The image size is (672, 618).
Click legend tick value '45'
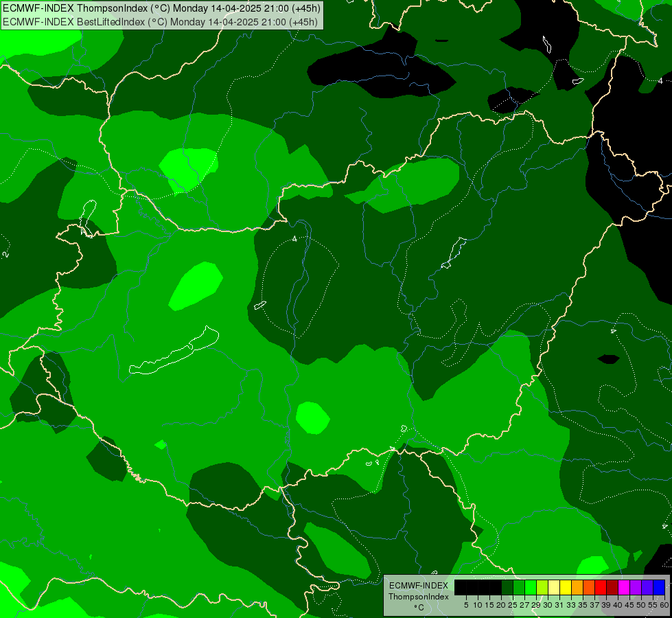629,605
